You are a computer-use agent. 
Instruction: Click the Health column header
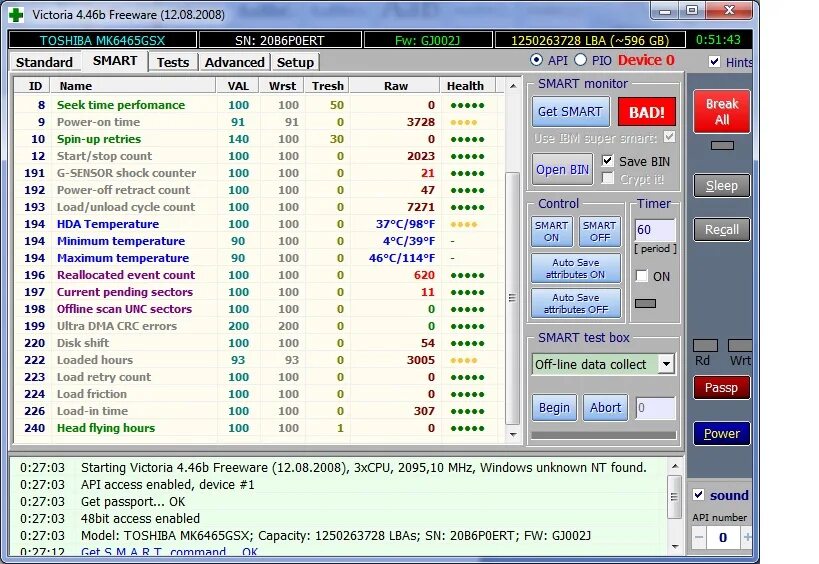point(466,86)
